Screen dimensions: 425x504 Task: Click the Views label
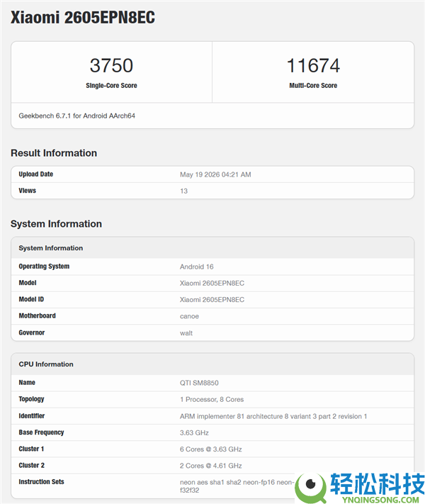coord(28,191)
